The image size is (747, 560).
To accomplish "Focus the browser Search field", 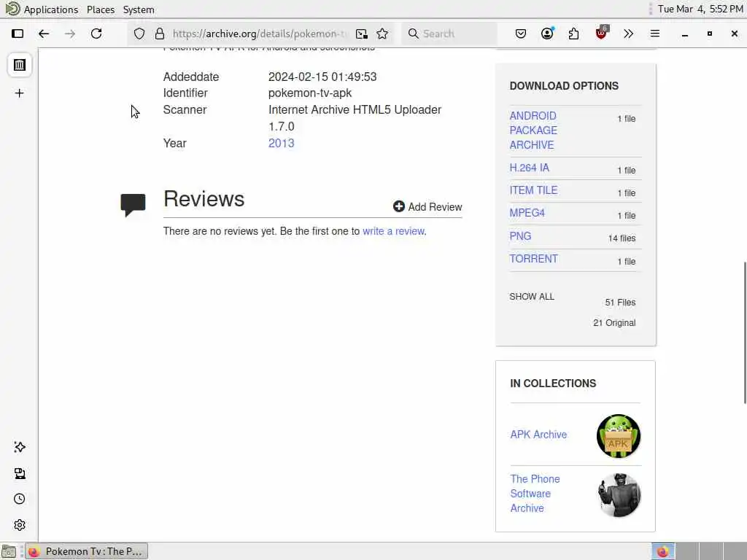I will (x=449, y=34).
